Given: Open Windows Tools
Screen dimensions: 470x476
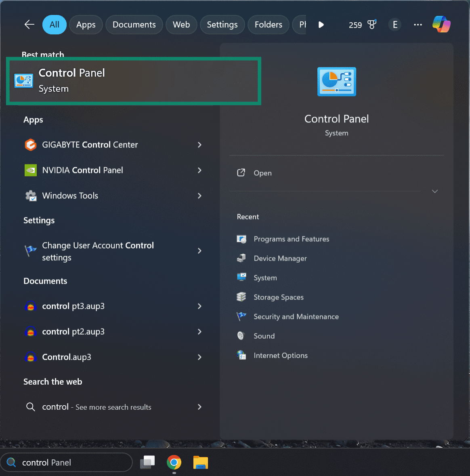Looking at the screenshot, I should pyautogui.click(x=70, y=196).
